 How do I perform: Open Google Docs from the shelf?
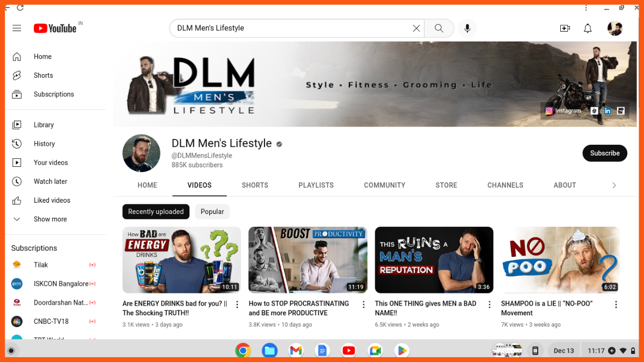click(x=322, y=351)
